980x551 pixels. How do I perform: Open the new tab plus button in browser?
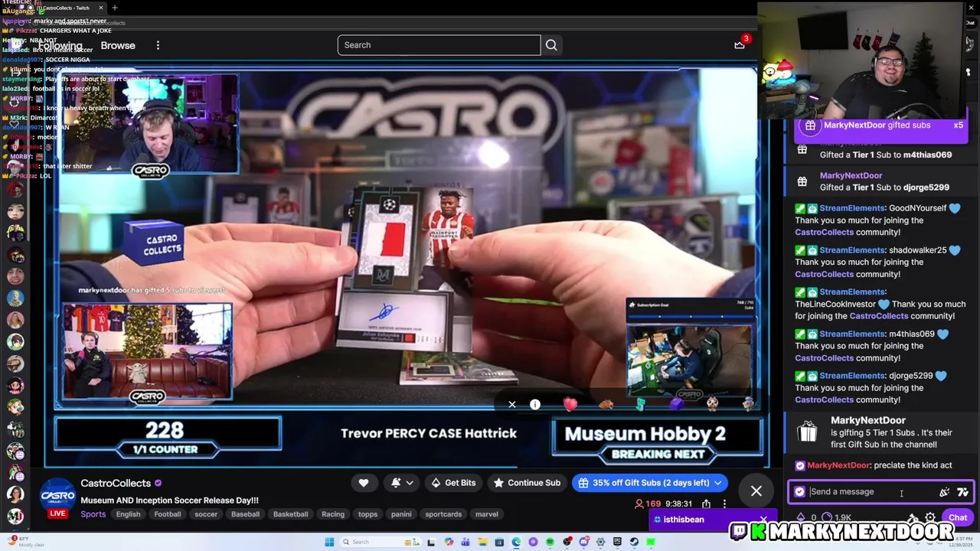point(114,8)
